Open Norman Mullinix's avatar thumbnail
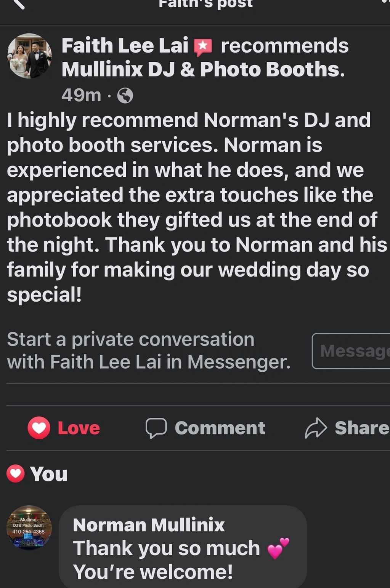 (x=29, y=527)
